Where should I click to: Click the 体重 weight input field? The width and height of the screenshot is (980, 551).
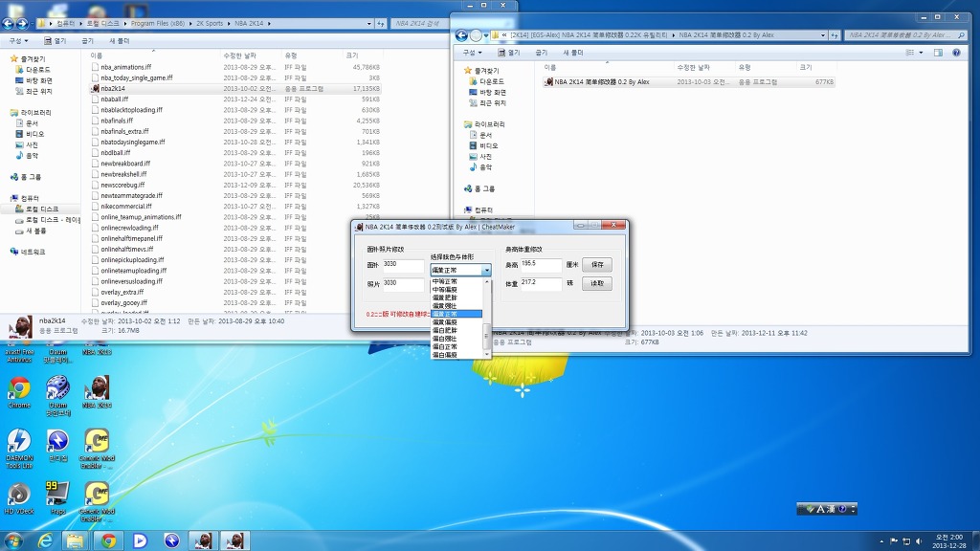[540, 283]
